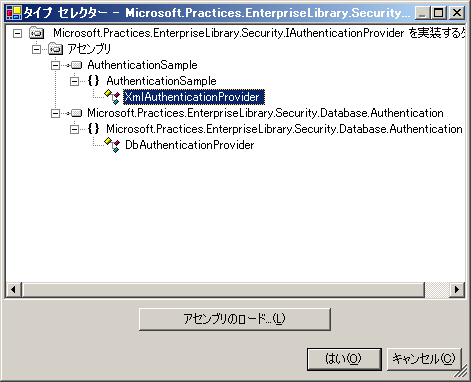Click the Database.Authentication namespace braces icon
Screen dimensions: 471x382
93,129
